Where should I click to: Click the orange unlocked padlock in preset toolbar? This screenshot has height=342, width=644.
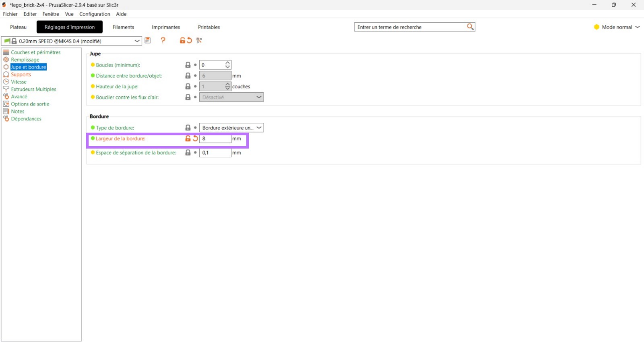(182, 40)
